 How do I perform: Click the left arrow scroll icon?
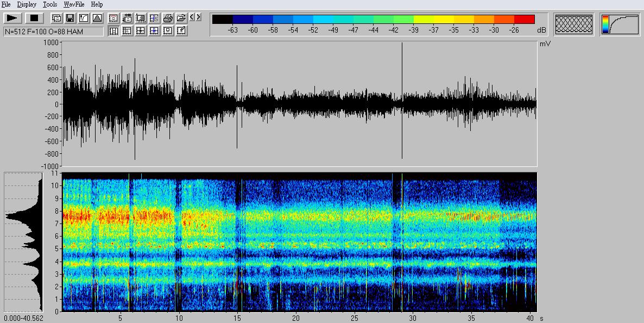pos(192,17)
